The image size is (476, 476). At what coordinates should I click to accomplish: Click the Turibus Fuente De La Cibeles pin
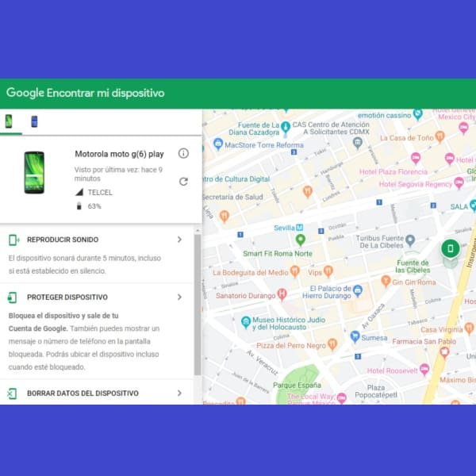tap(410, 240)
